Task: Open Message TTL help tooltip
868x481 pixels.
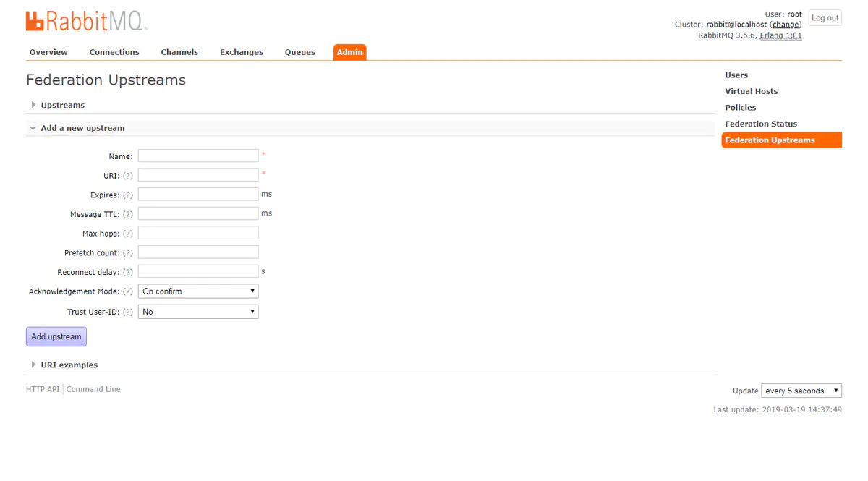Action: (128, 215)
